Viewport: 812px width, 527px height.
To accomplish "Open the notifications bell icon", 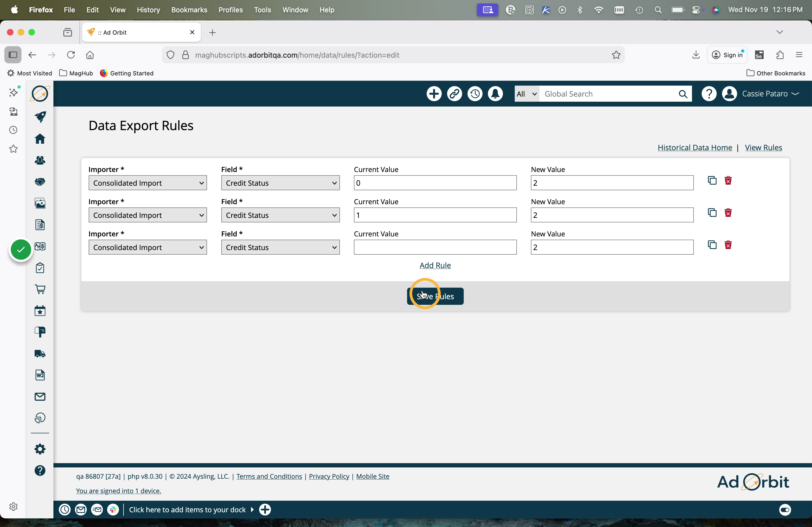I will point(495,94).
